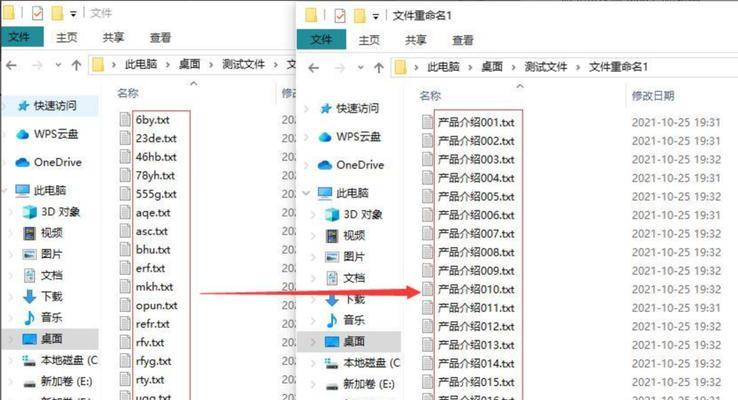Open the 主页 tab in 文件重命名1 window
738x400 pixels.
pos(369,40)
